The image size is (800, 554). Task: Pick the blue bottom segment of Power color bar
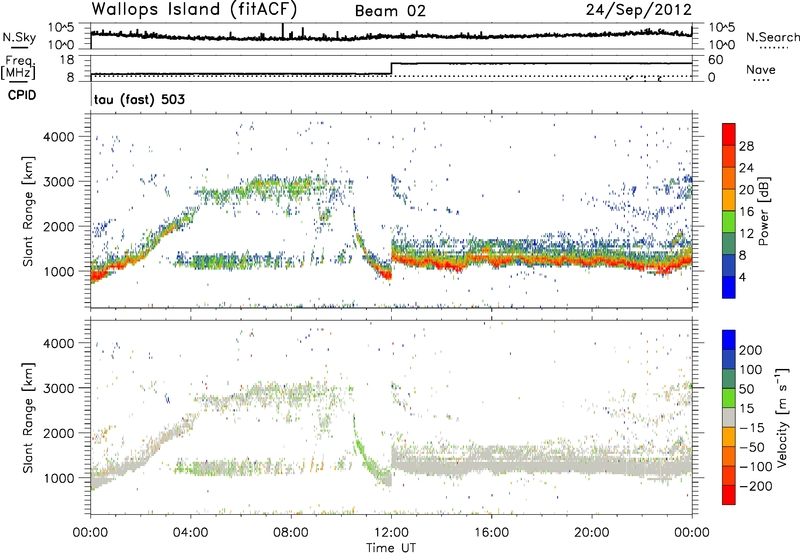click(x=729, y=288)
